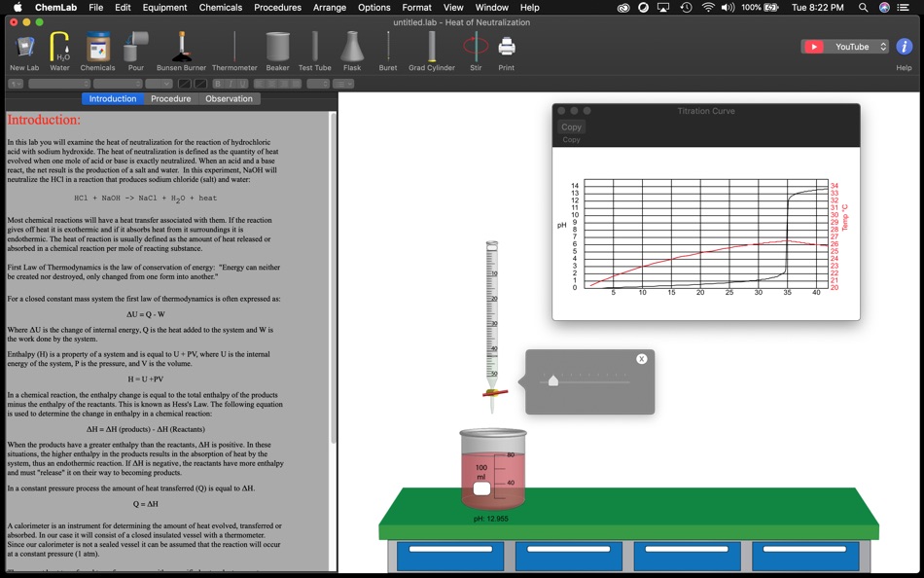The image size is (924, 578).
Task: Click the Print toolbar icon
Action: [x=506, y=52]
